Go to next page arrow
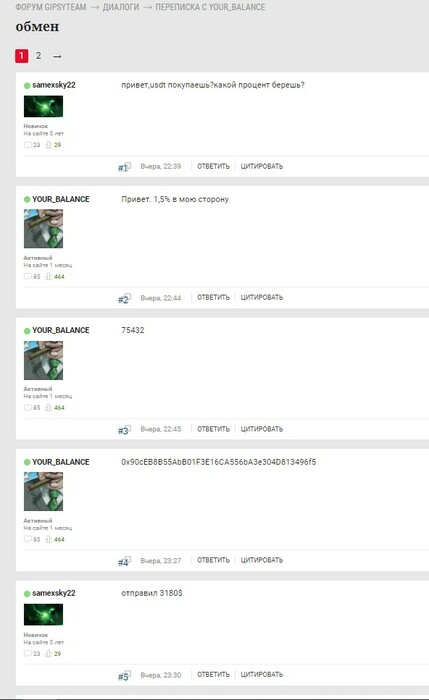429x700 pixels. pos(57,56)
